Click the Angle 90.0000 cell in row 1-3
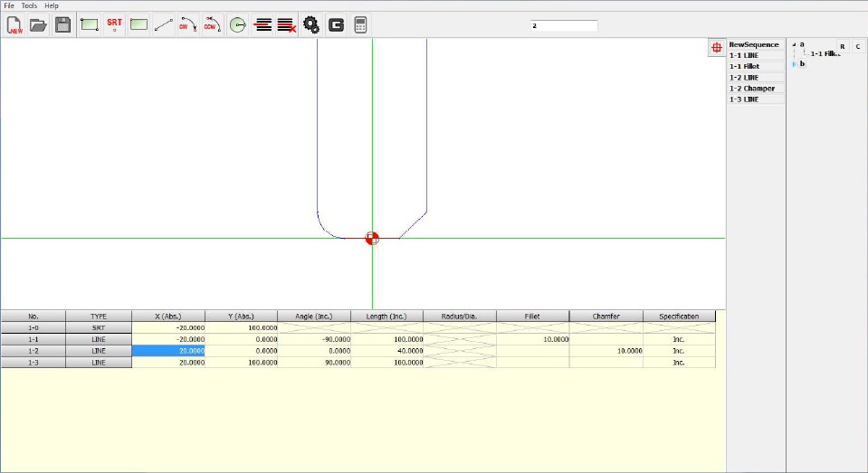 (314, 363)
